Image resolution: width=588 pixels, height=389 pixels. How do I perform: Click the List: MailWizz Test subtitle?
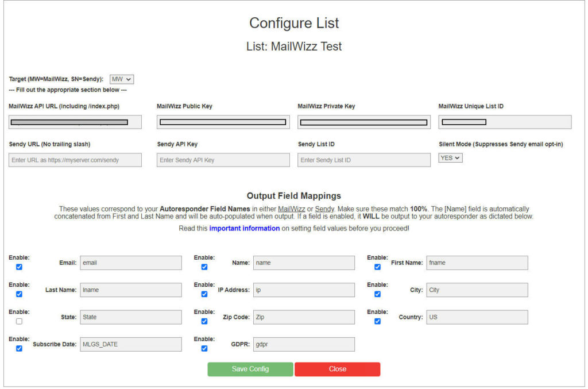294,46
